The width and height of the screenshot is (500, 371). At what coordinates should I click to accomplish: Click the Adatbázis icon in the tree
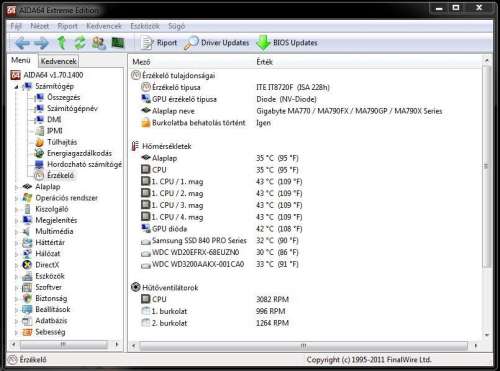point(27,321)
